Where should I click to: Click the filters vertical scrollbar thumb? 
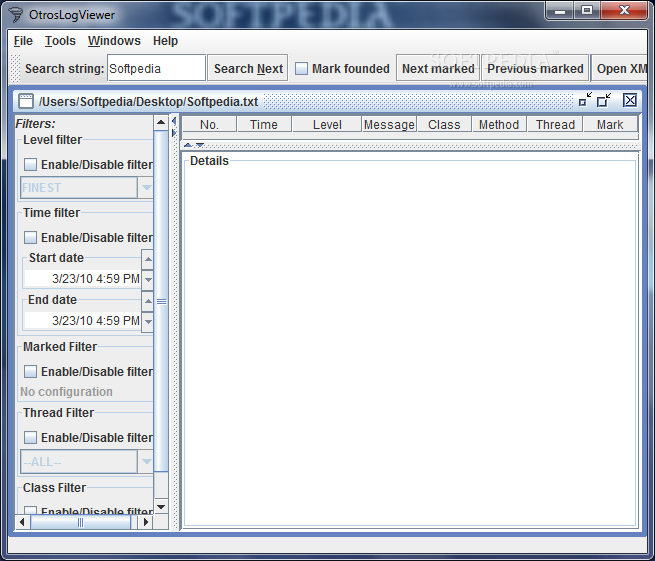coord(161,301)
